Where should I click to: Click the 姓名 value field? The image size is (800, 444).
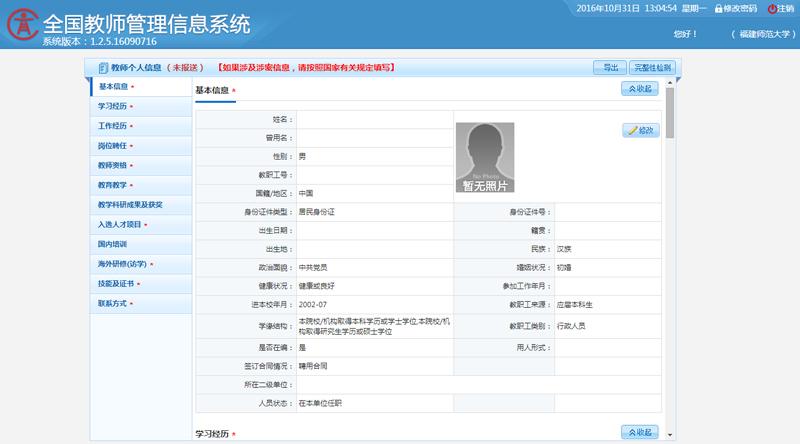374,119
